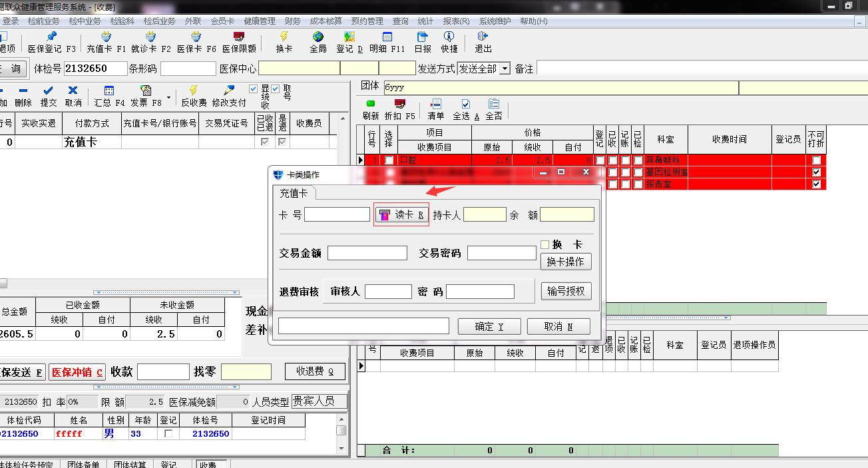Open the 发送方式 dropdown
This screenshot has height=468, width=868.
505,69
